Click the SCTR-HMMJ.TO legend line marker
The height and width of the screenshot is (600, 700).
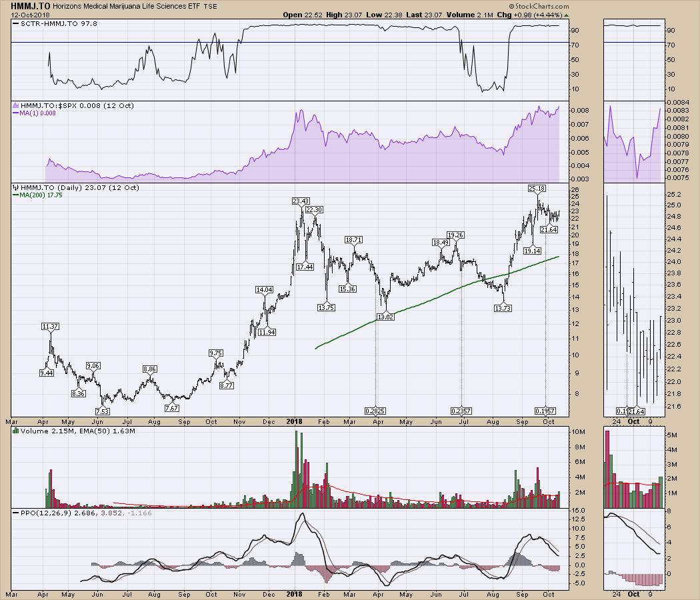point(16,23)
